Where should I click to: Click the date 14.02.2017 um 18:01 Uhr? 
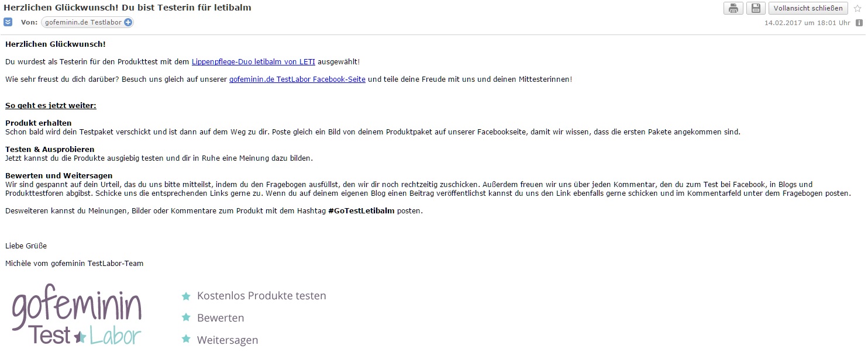pyautogui.click(x=807, y=23)
